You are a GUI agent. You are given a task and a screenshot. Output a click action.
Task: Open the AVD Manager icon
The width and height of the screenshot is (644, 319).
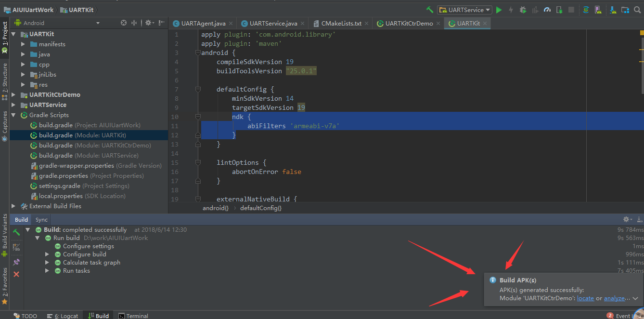point(598,10)
